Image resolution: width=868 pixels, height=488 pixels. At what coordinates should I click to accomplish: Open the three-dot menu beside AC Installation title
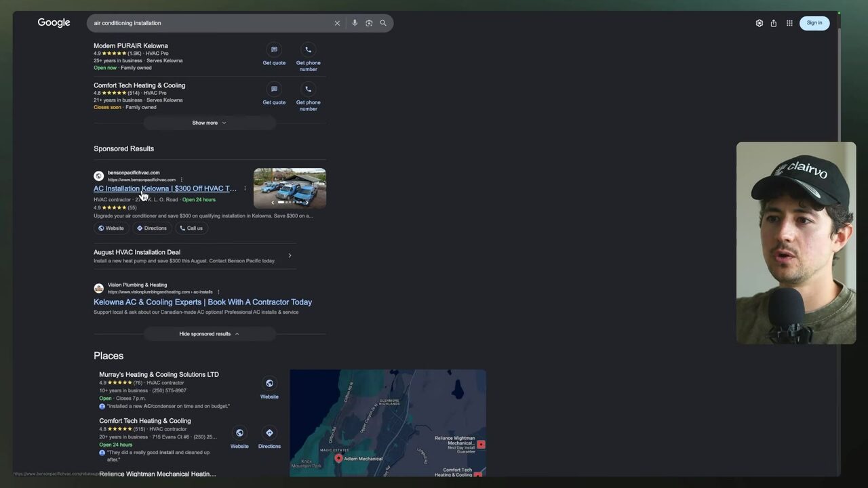click(245, 188)
